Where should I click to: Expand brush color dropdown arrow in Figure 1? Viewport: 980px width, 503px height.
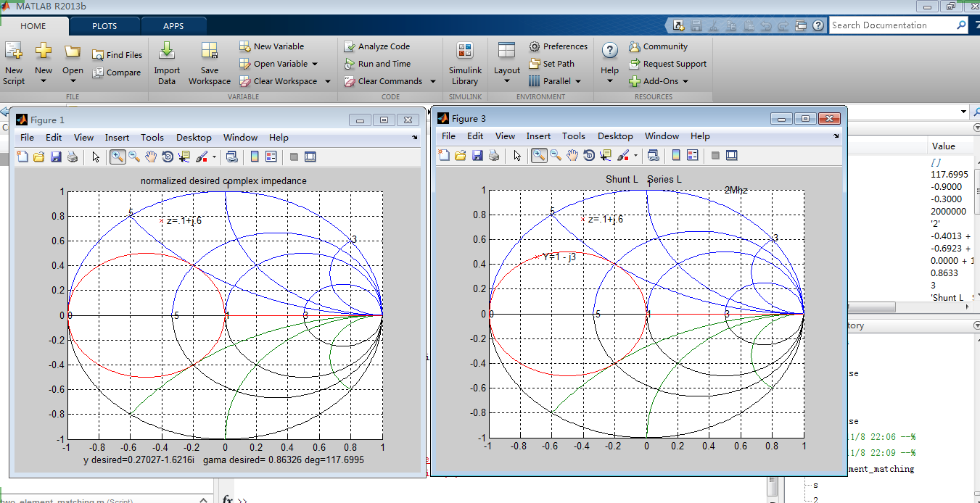click(x=214, y=157)
